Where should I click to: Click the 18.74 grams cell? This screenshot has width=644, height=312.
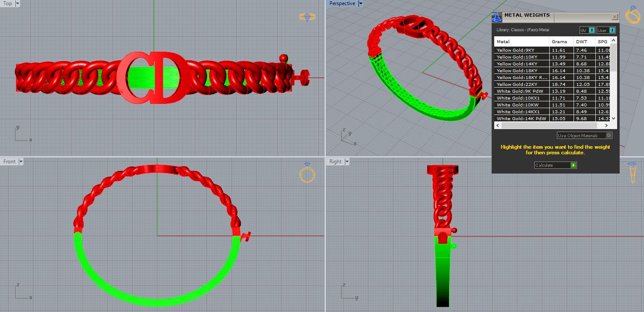pos(561,84)
